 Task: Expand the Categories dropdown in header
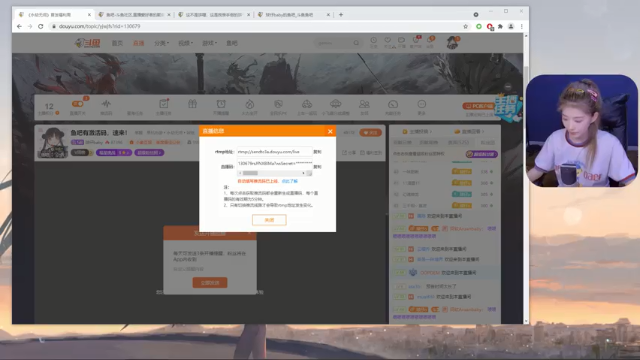click(161, 43)
